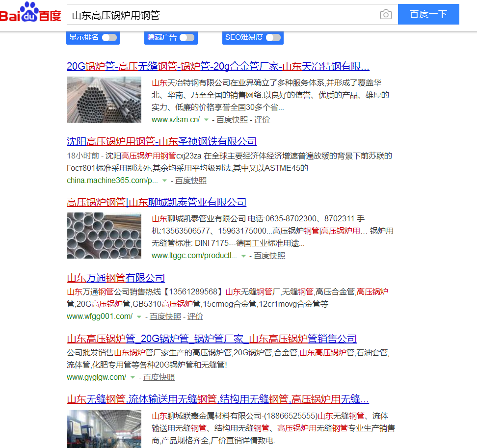Screen dimensions: 477x448
Task: Open 评价 for www.xzlsm.cn result
Action: [x=262, y=120]
